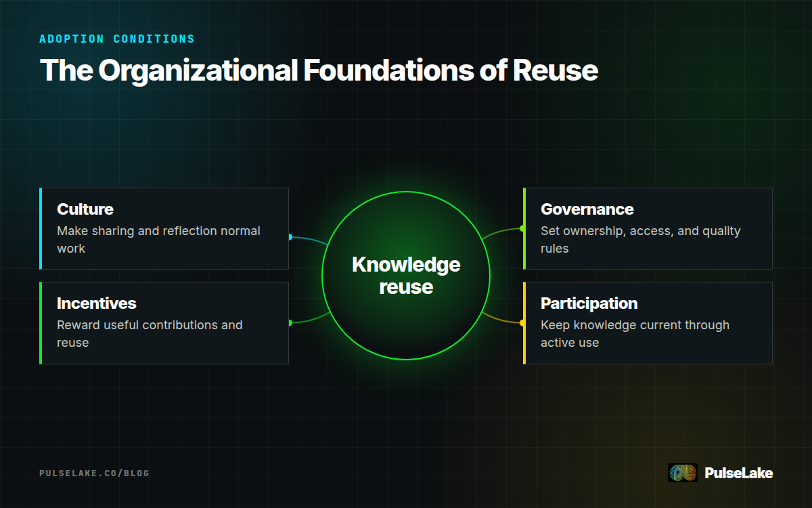Screen dimensions: 812x508
Task: Select the Governance card heading
Action: (x=587, y=209)
